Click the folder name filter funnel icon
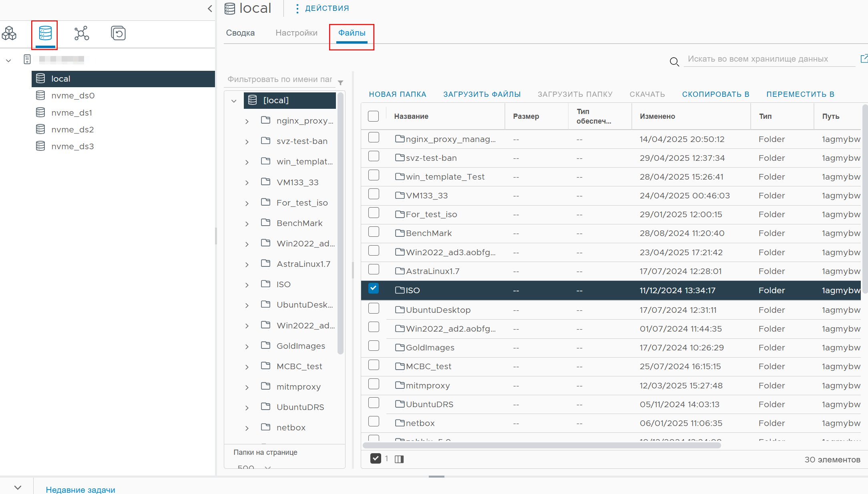 340,82
